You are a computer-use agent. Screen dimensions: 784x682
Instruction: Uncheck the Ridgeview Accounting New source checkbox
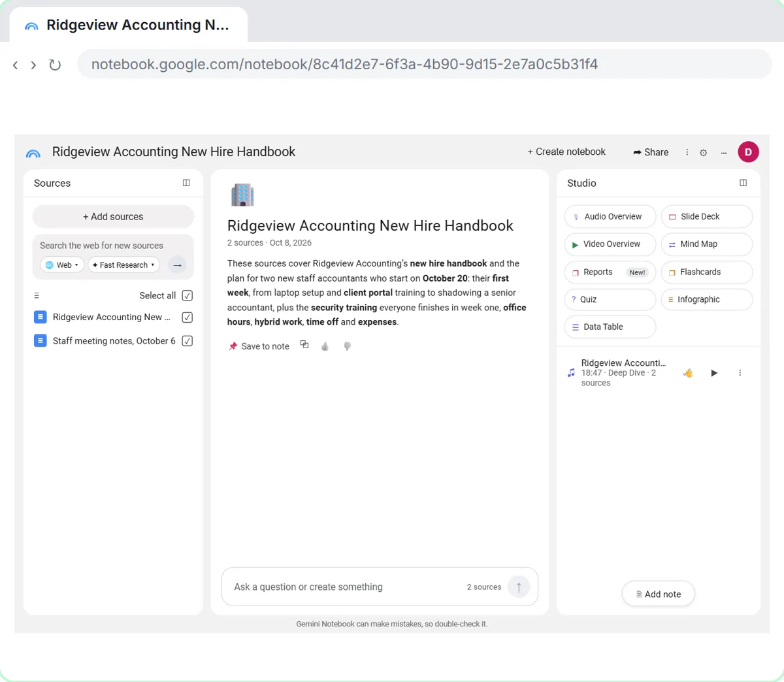(188, 317)
